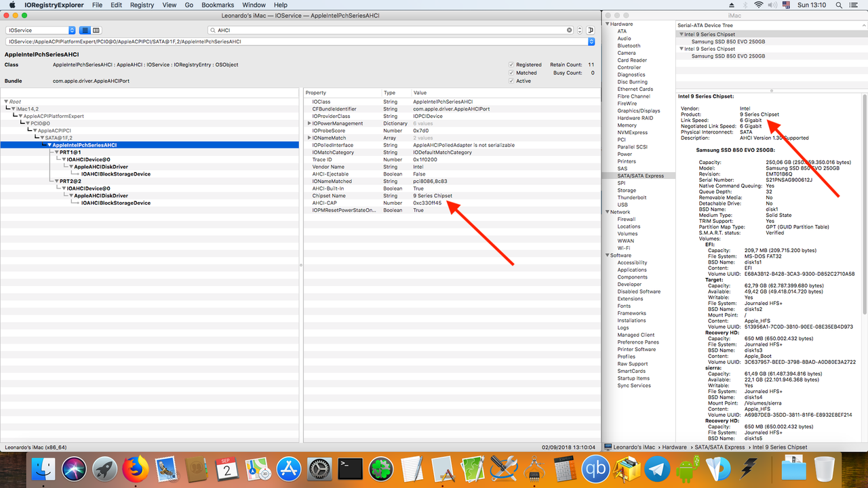Click the Property column header
The image size is (868, 488).
coord(316,93)
